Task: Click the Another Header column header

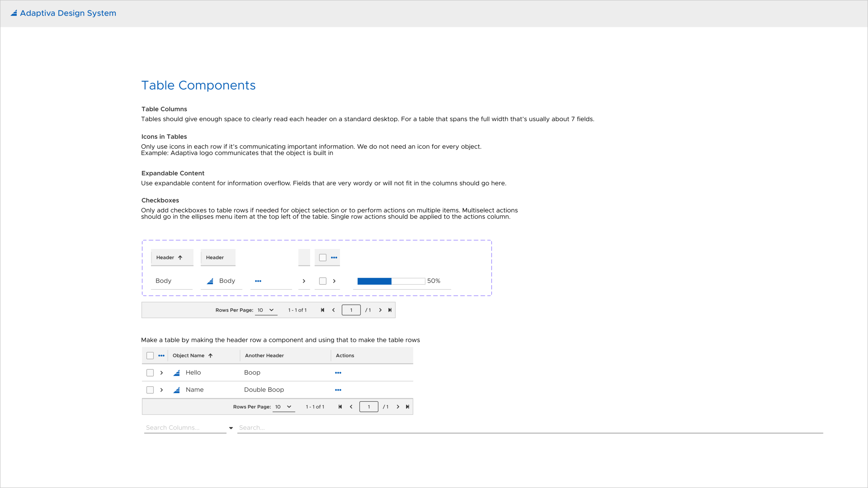Action: point(264,356)
